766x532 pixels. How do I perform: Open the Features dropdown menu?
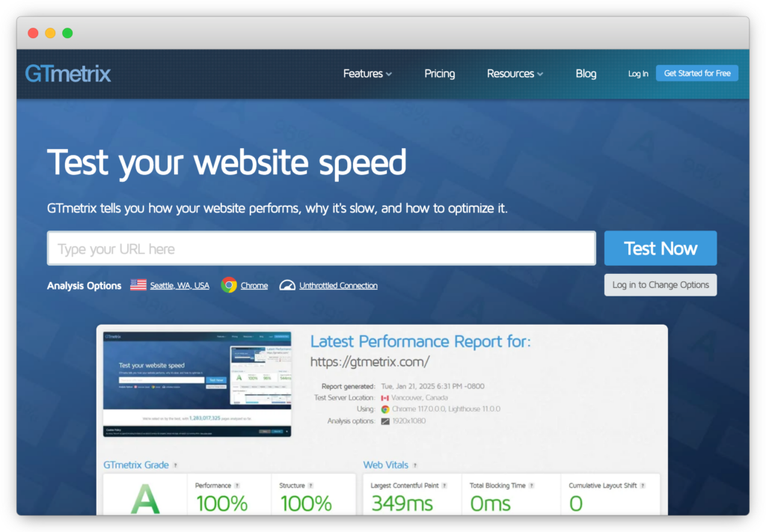tap(367, 74)
